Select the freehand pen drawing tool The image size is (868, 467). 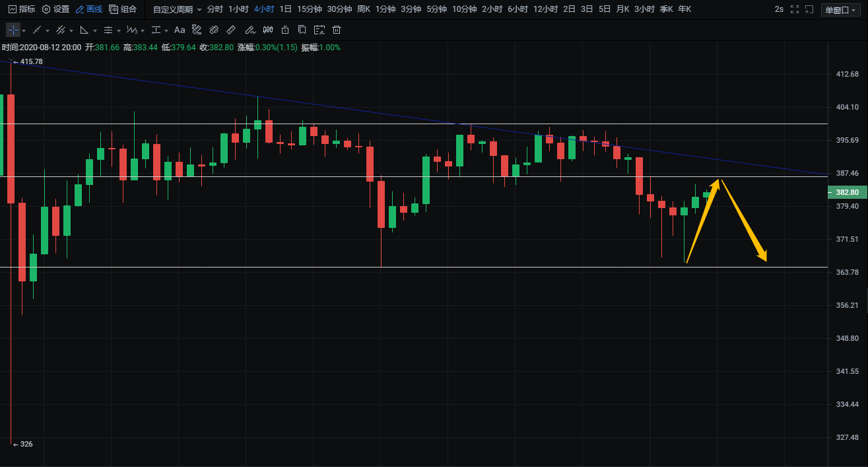pyautogui.click(x=250, y=30)
